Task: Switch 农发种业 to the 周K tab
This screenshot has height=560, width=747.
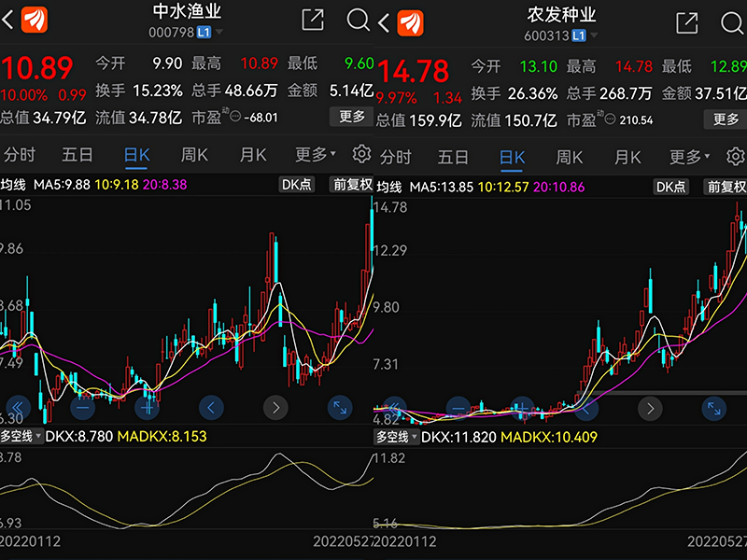Action: pyautogui.click(x=570, y=157)
